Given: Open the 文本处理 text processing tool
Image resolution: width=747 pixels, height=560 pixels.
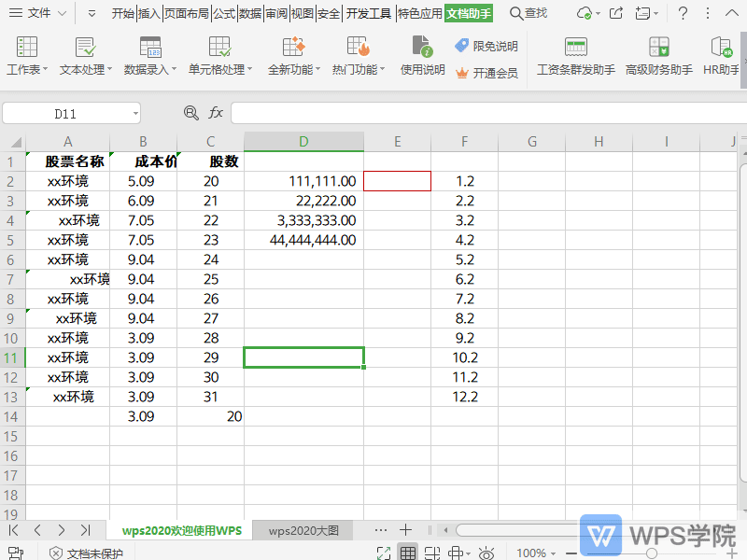Looking at the screenshot, I should coord(85,48).
